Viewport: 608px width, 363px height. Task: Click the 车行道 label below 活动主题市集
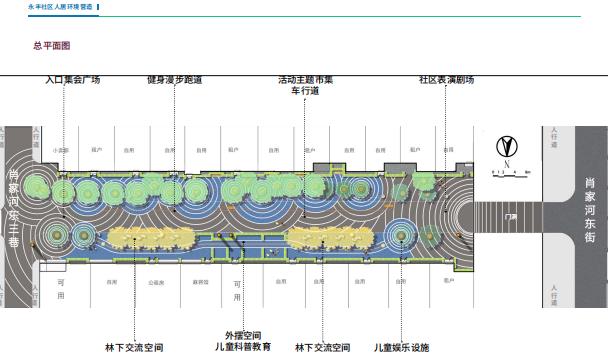pos(305,91)
